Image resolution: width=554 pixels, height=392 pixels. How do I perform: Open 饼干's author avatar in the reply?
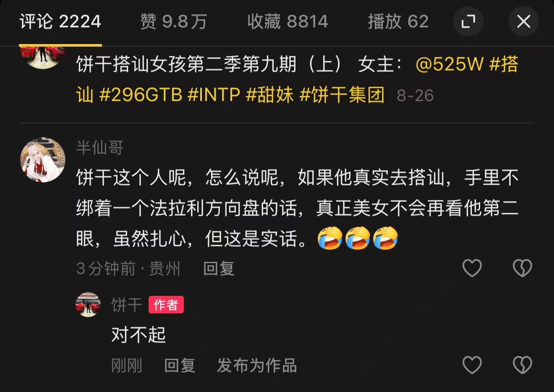pos(88,305)
